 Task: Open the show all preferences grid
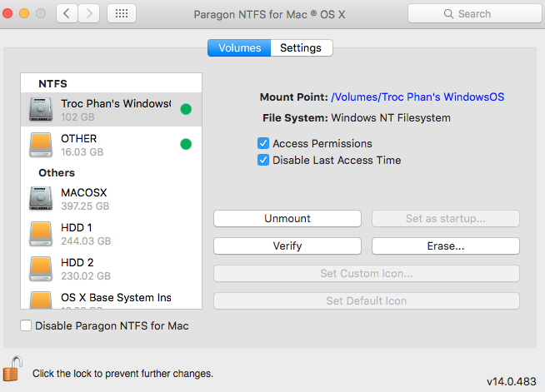click(x=122, y=14)
